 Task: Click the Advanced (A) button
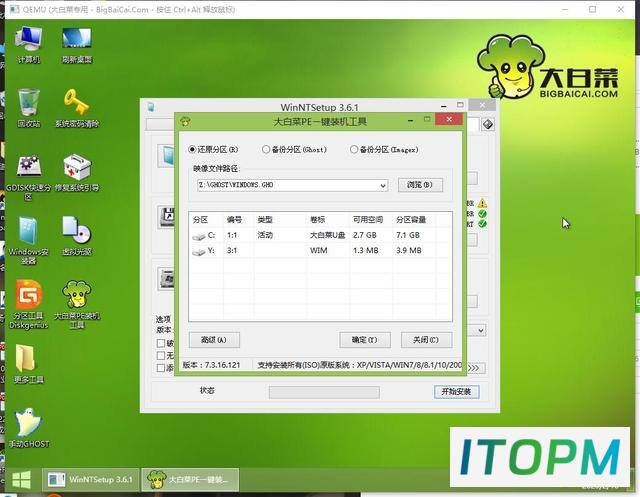click(x=214, y=340)
